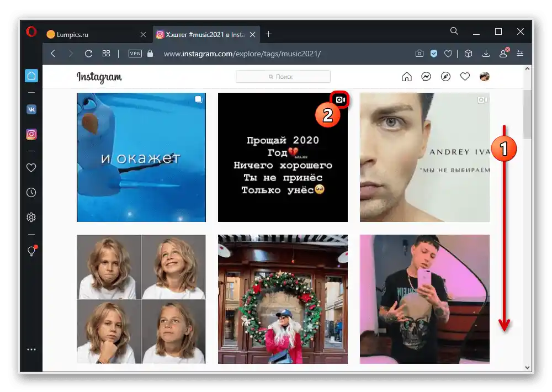Capture a snapshot with the camera icon
552x392 pixels.
(420, 54)
